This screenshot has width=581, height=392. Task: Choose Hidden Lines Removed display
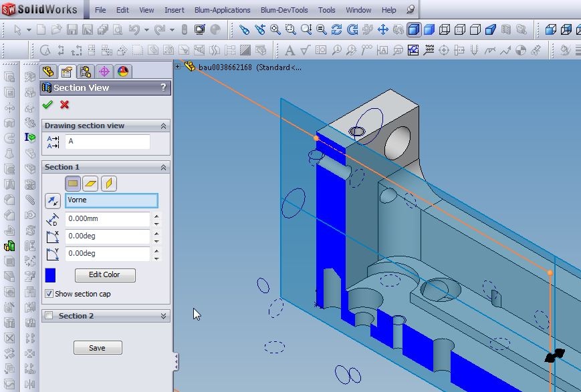pos(475,29)
